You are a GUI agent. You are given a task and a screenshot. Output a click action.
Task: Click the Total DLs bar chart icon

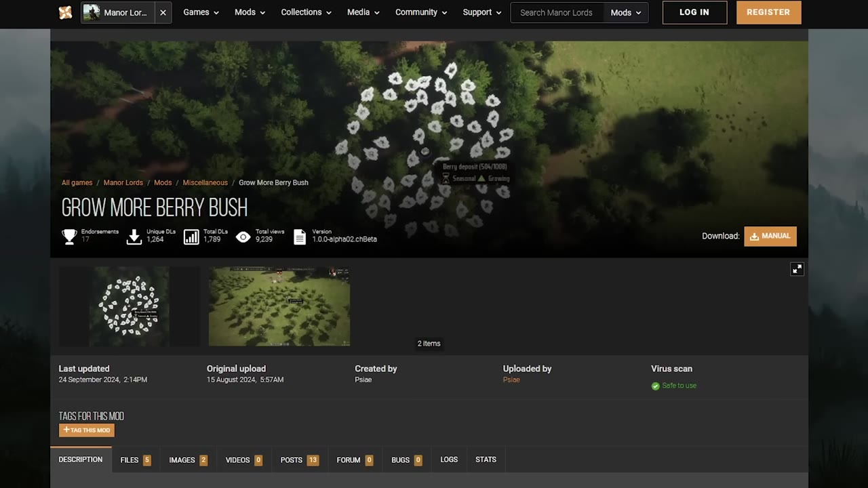tap(191, 236)
